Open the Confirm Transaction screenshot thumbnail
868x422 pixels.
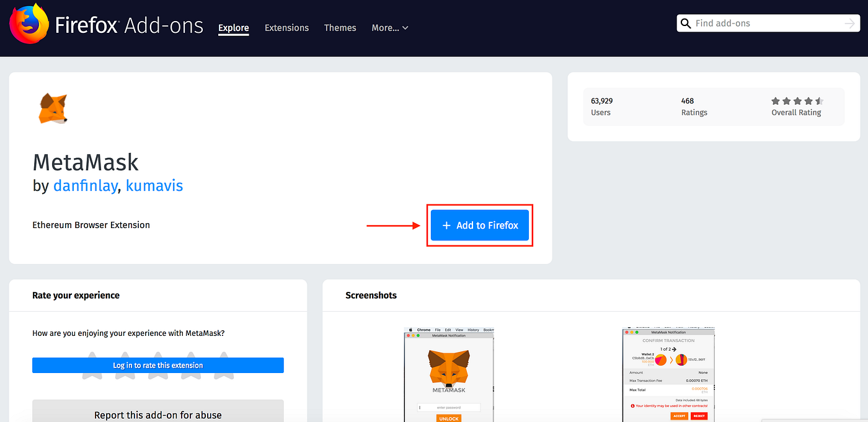pos(669,374)
